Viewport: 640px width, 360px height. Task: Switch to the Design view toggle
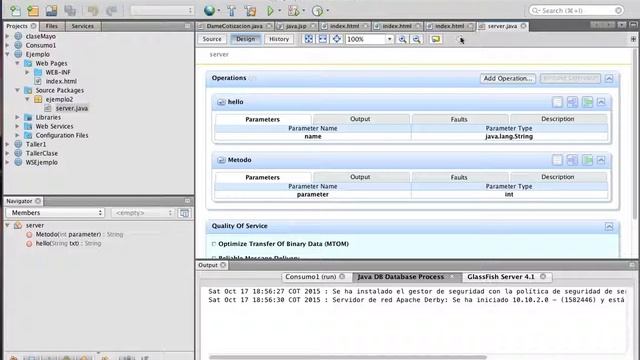pos(246,39)
